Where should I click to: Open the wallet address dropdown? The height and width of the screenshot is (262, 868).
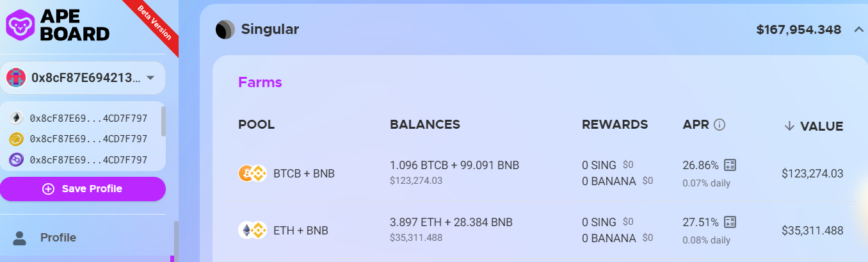[x=150, y=78]
